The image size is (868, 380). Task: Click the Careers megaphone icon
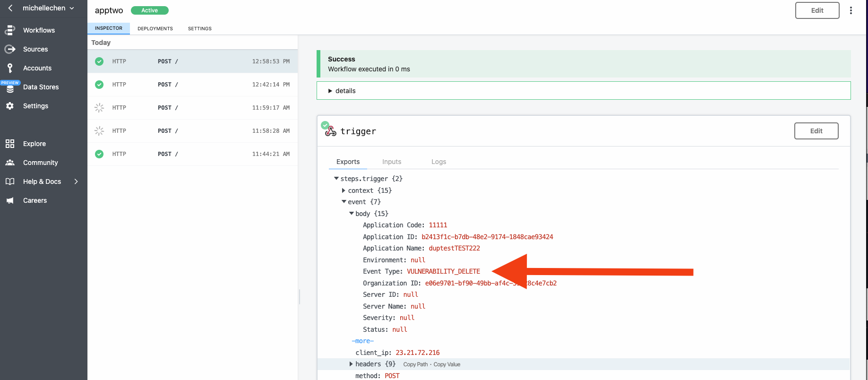[x=10, y=200]
